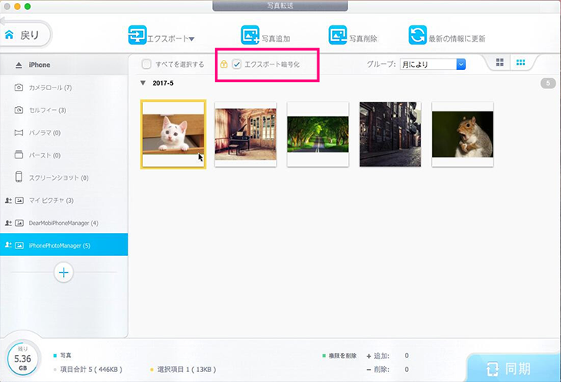This screenshot has height=392, width=561.
Task: Select the piano room photo thumbnail
Action: (245, 135)
